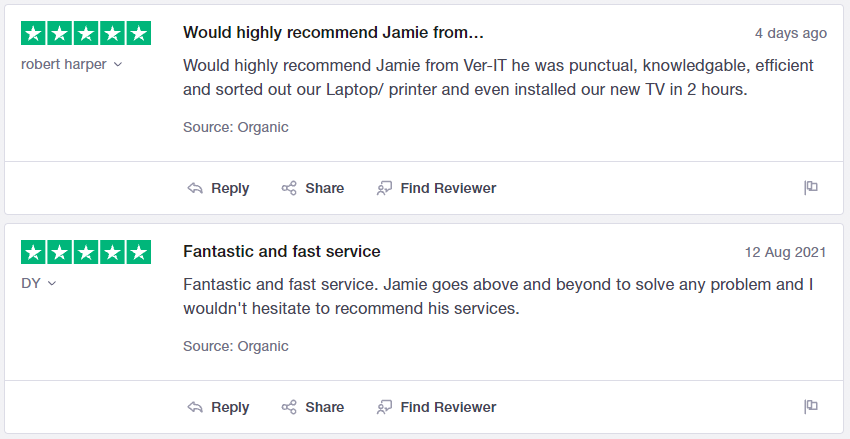Viewport: 850px width, 439px height.
Task: Click the reply arrow icon on DY's review
Action: tap(195, 407)
